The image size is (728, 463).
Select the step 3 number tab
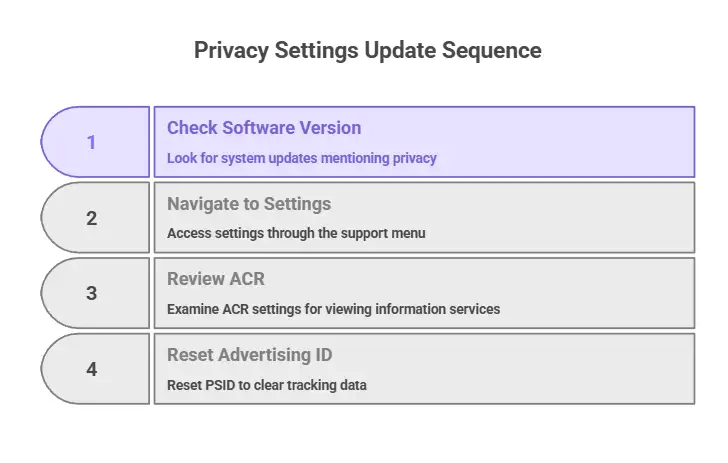93,293
